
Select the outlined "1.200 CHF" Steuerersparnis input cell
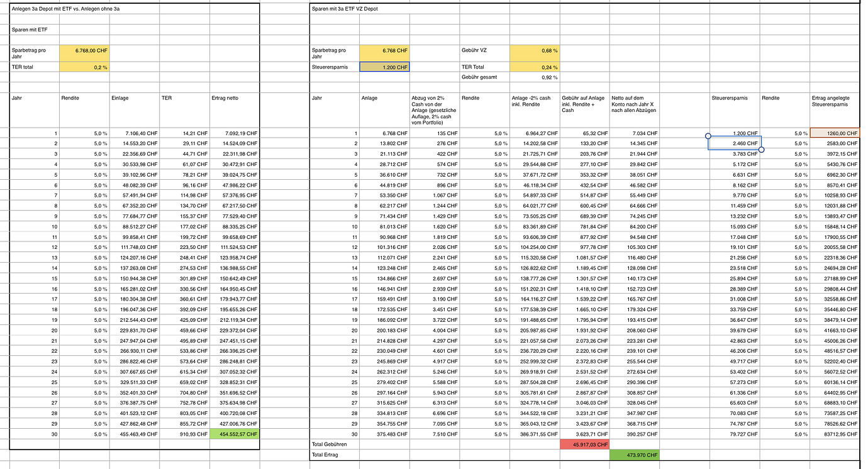pos(384,66)
